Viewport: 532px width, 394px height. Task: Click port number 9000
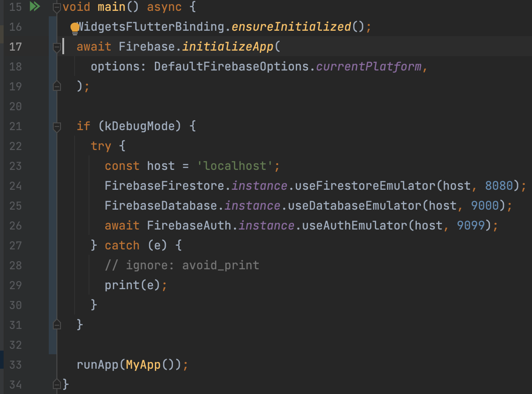coord(485,206)
